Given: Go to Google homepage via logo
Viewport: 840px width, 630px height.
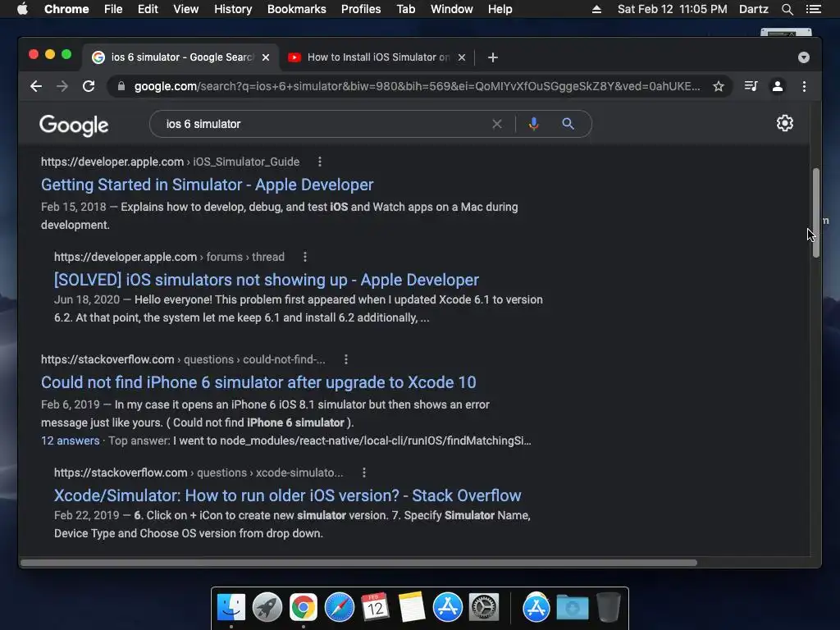Looking at the screenshot, I should (x=74, y=126).
